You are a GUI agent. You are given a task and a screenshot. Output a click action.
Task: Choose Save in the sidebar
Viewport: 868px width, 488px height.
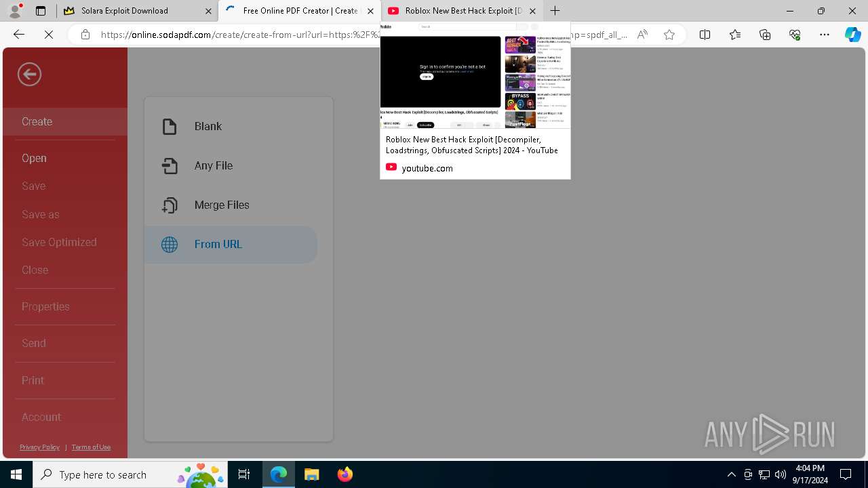pyautogui.click(x=33, y=186)
